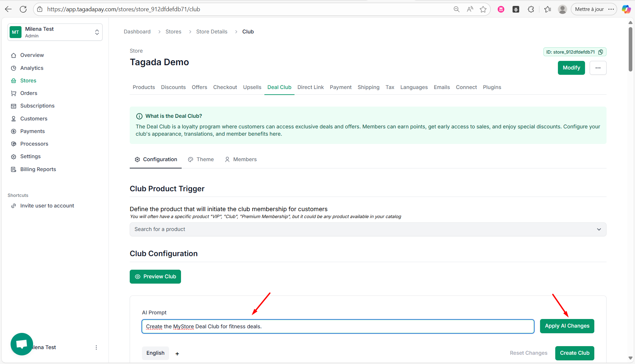This screenshot has width=635, height=364.
Task: Click the Analytics chart icon
Action: [x=14, y=68]
